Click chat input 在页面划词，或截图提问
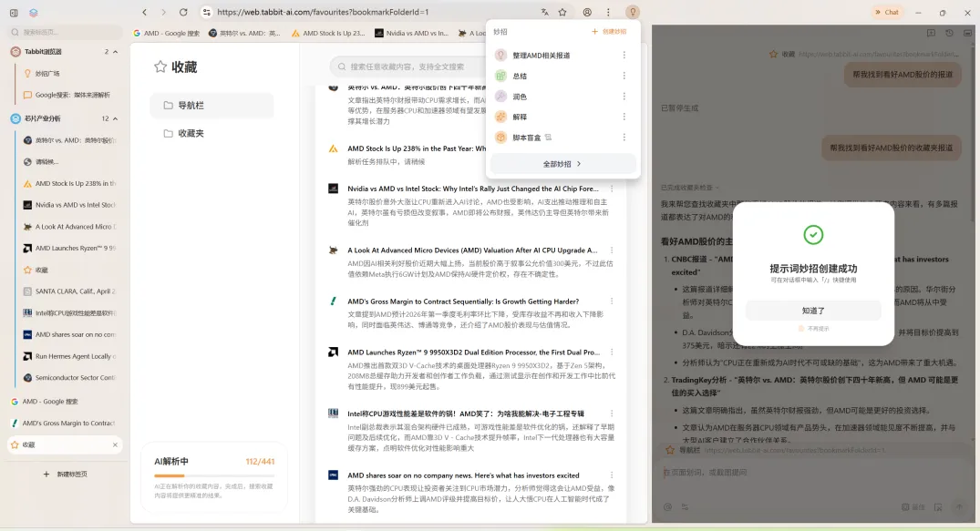Image resolution: width=980 pixels, height=531 pixels. 812,473
